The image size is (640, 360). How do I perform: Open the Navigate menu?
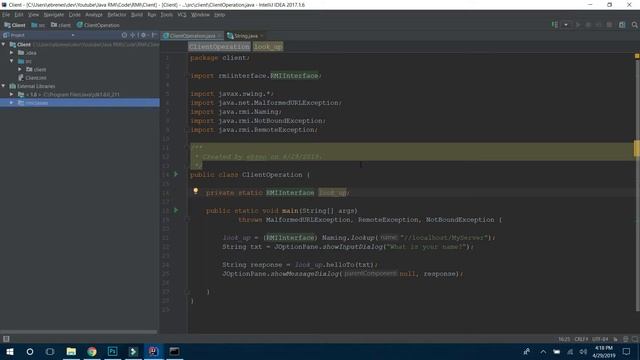53,15
